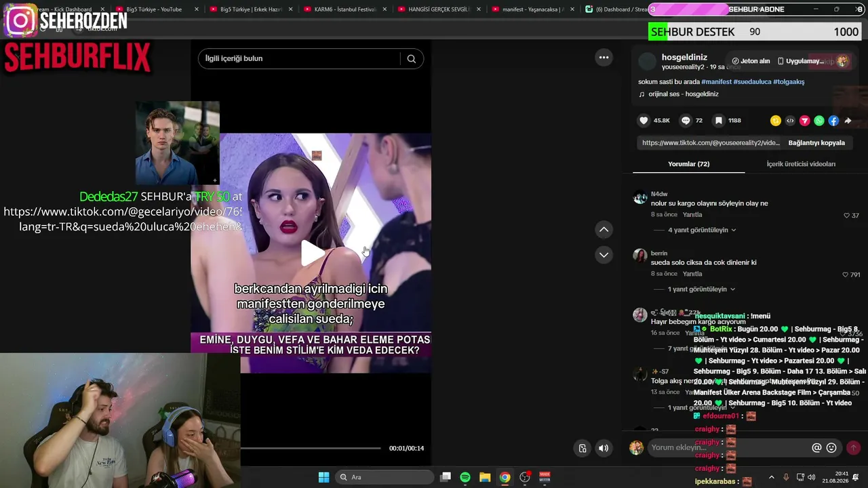Like berrin's comment
868x488 pixels.
(845, 274)
